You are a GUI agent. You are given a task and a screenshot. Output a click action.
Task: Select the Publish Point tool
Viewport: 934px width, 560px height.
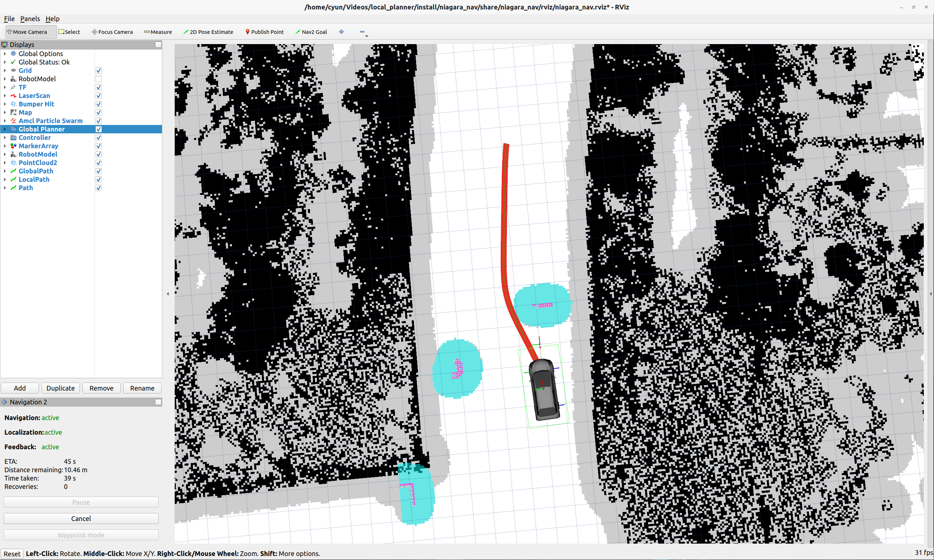click(264, 32)
